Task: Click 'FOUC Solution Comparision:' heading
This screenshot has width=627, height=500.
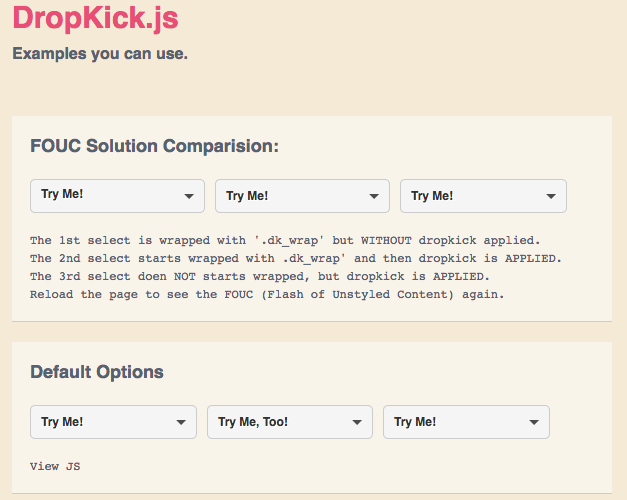Action: pos(154,146)
